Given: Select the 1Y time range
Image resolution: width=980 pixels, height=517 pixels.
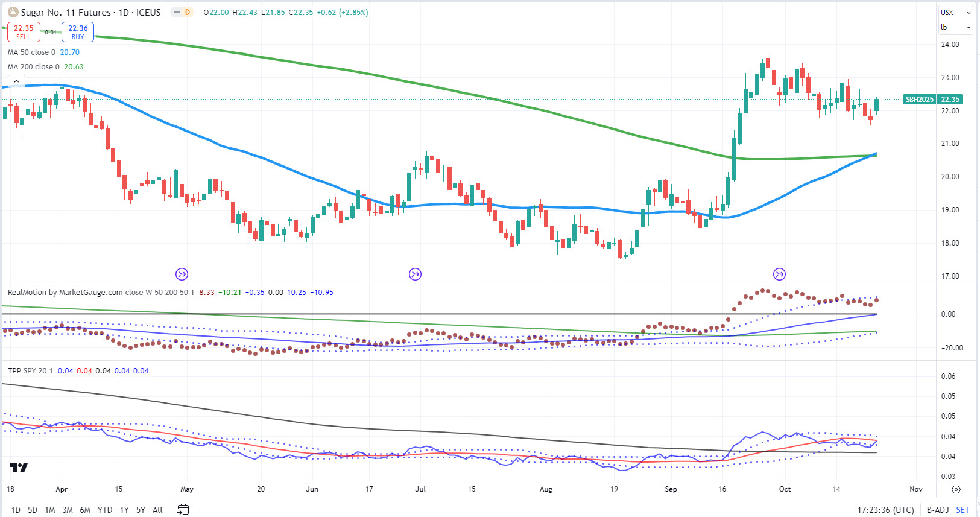Looking at the screenshot, I should click(x=124, y=510).
